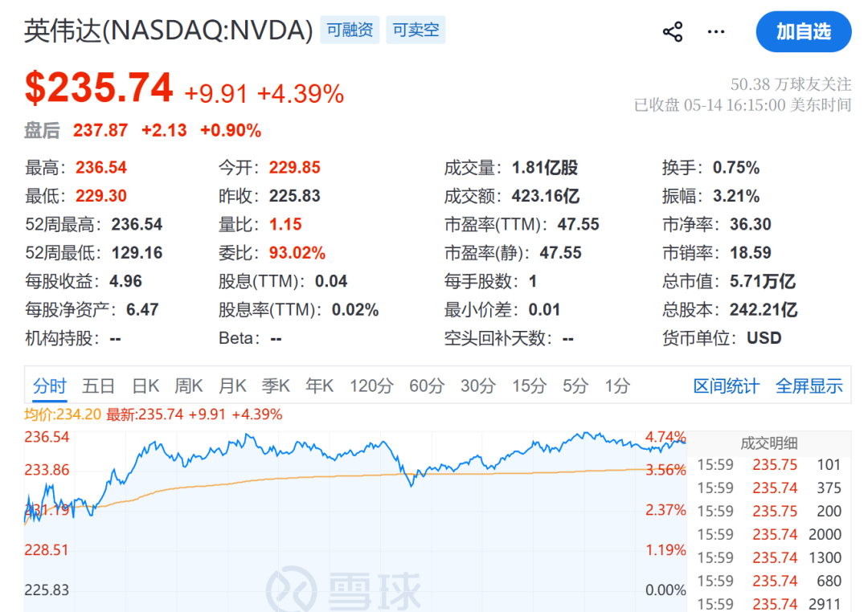
Task: Click the current price $235.74
Action: pyautogui.click(x=99, y=88)
